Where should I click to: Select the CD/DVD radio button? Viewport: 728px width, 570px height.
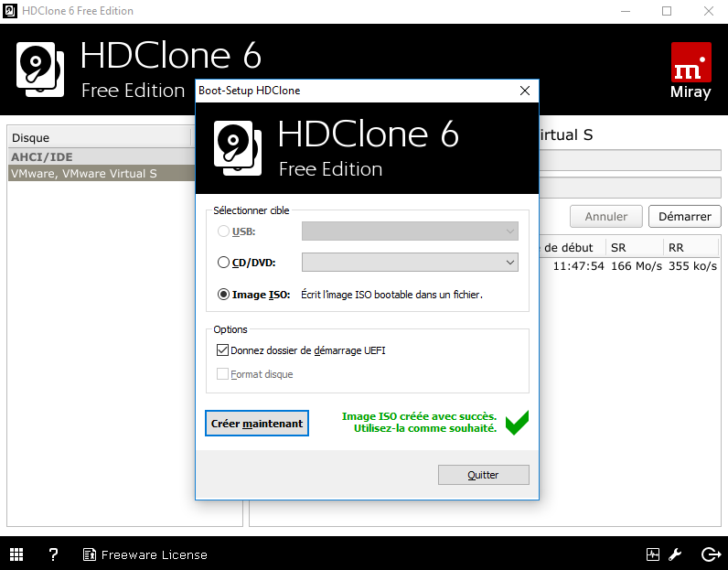click(223, 263)
